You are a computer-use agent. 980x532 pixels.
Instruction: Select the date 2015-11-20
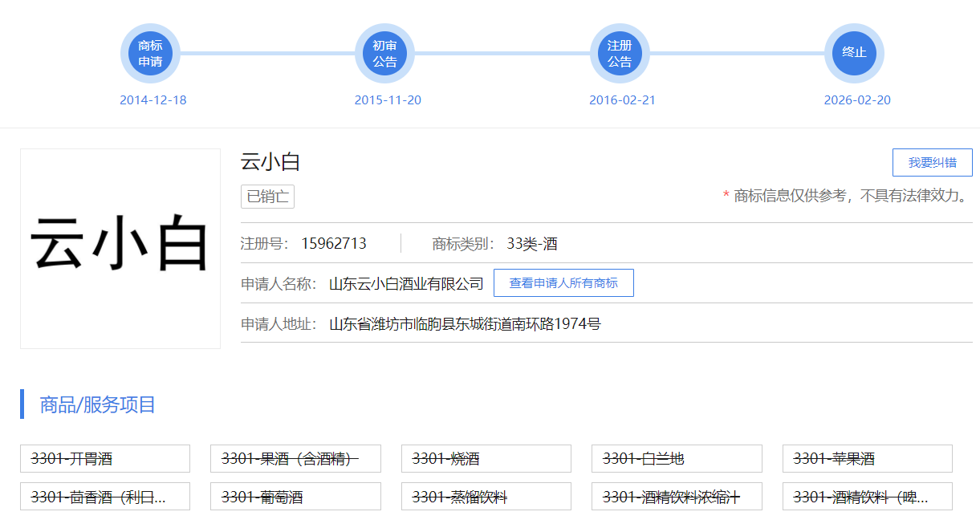388,100
